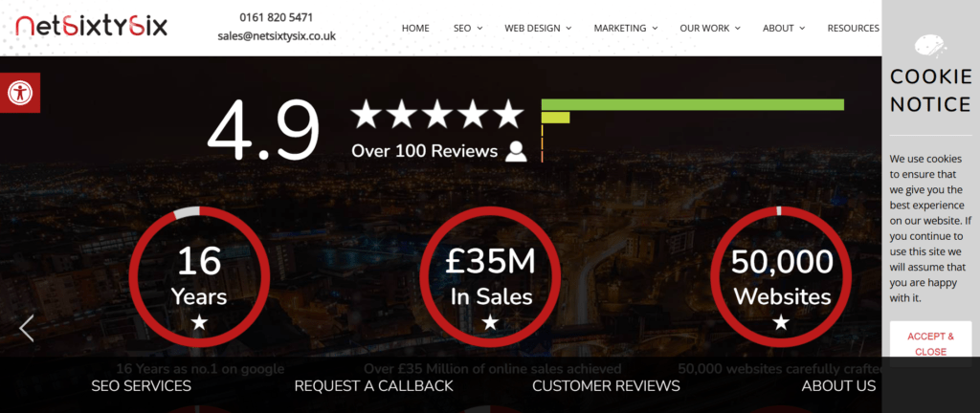Screen dimensions: 980x413
Task: Expand the About menu chevron
Action: (x=802, y=28)
